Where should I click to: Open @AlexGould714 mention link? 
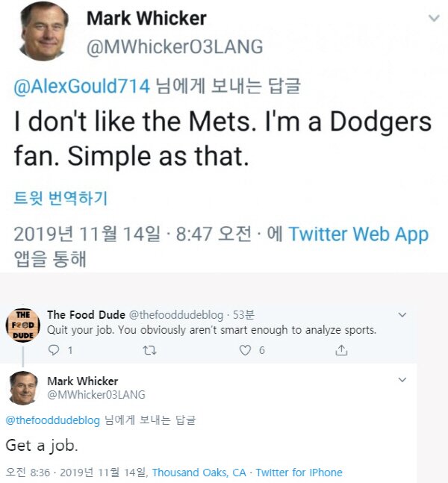coord(82,86)
